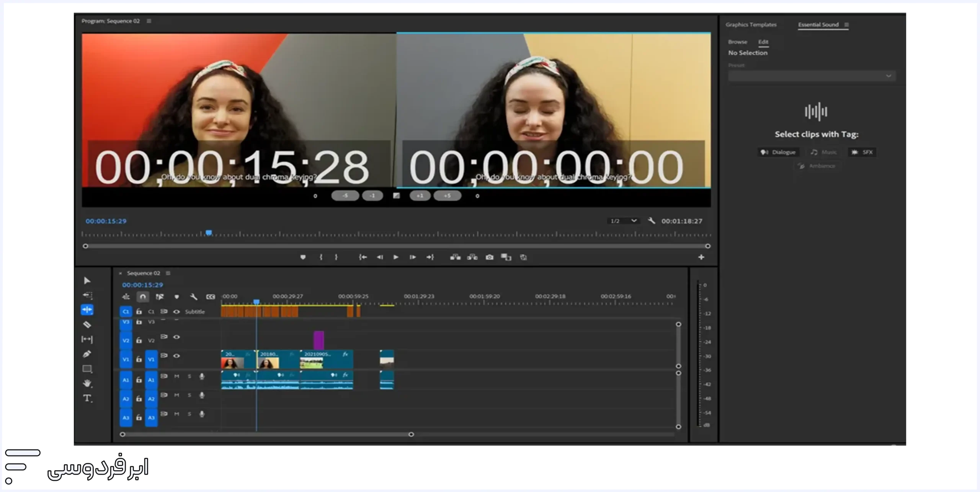Open program monitor wrench settings
The height and width of the screenshot is (492, 980).
coord(652,221)
